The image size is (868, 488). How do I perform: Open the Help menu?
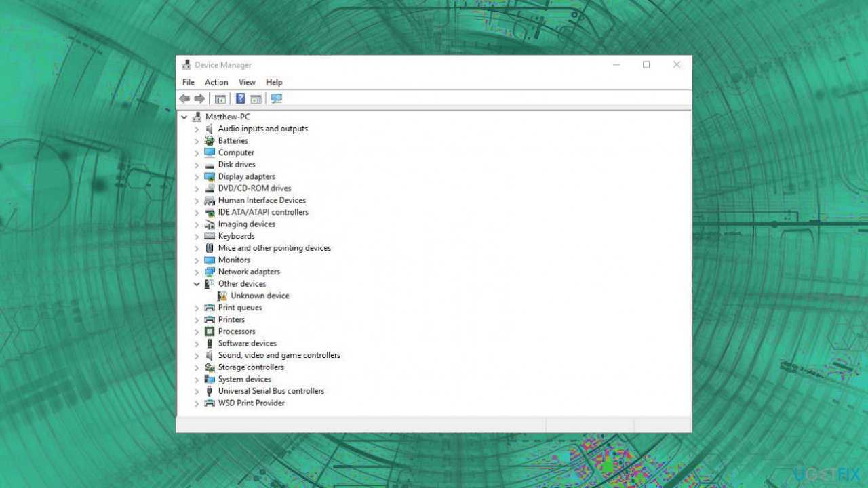click(274, 82)
